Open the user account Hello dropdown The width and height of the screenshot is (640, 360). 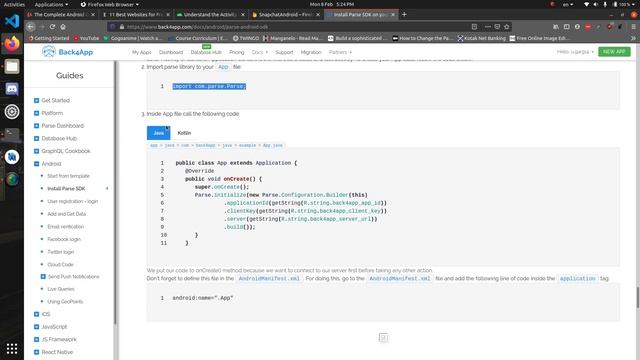[x=575, y=52]
